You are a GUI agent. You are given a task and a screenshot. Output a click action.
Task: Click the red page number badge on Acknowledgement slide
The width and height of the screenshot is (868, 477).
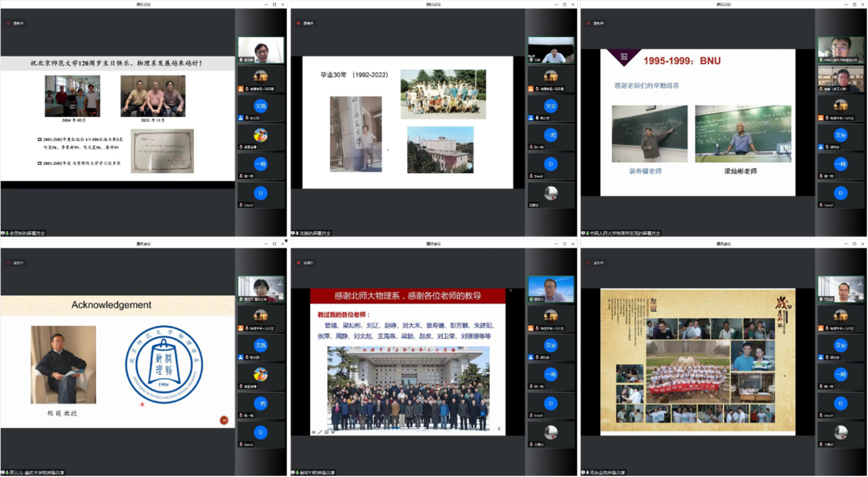coord(224,420)
